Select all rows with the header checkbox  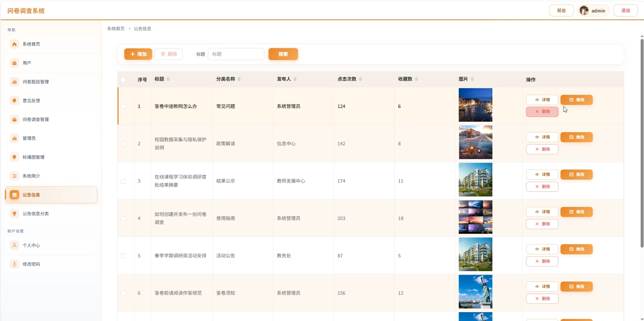(x=123, y=80)
